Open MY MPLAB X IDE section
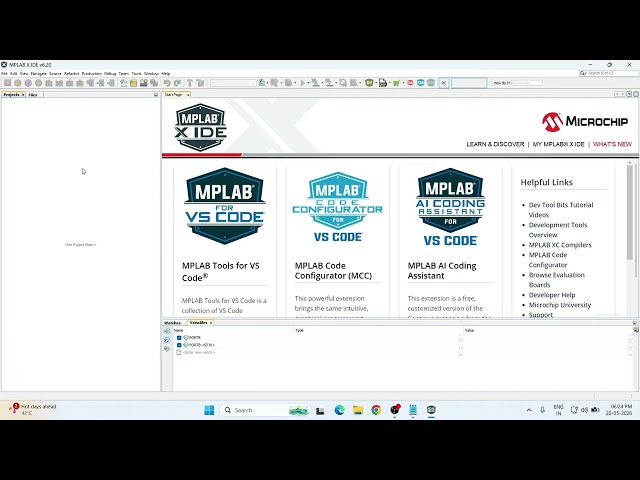This screenshot has width=640, height=480. coord(558,144)
